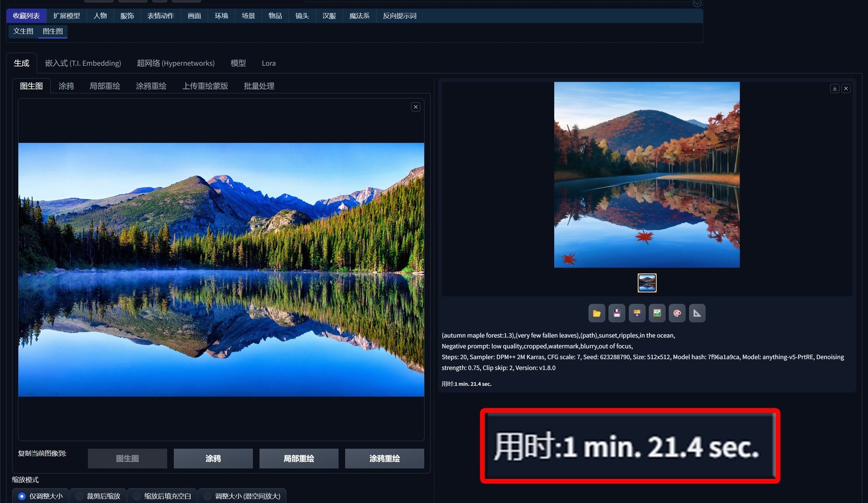
Task: Open the 服饰 prompt category
Action: tap(127, 16)
